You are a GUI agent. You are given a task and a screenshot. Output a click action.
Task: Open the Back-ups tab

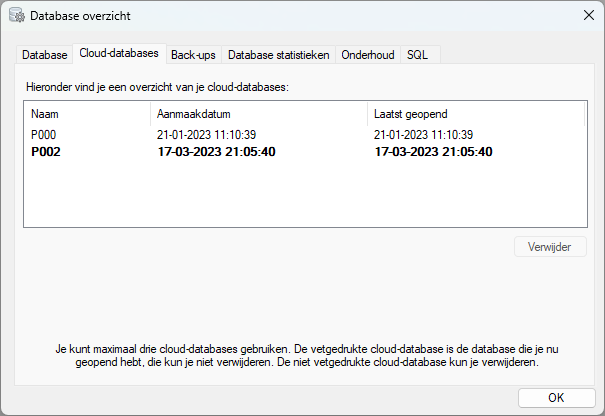coord(193,55)
